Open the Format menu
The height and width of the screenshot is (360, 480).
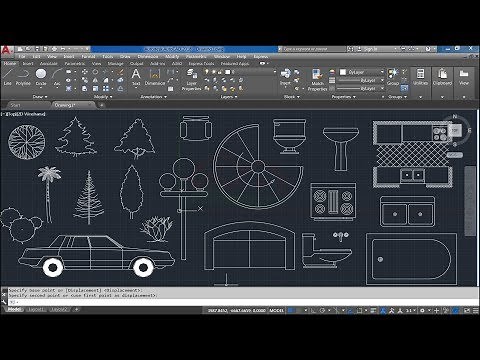pos(88,56)
